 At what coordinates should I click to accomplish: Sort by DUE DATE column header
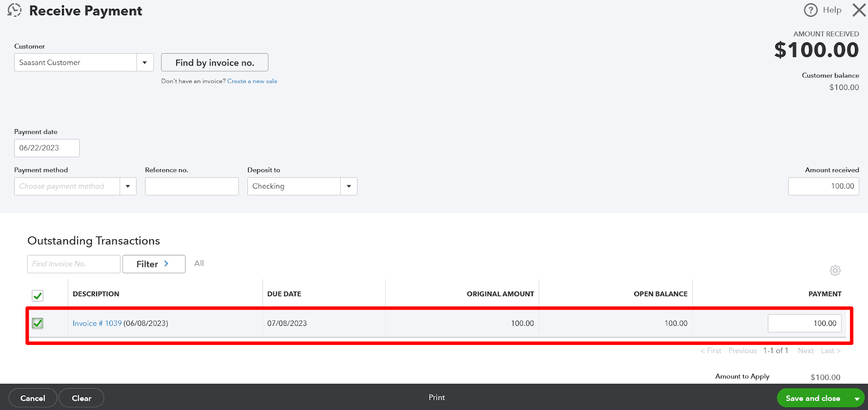coord(284,294)
